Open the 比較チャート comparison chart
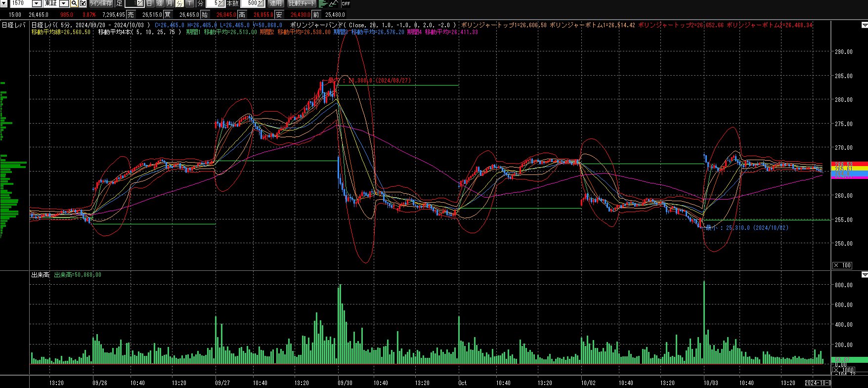The width and height of the screenshot is (868, 388). click(302, 3)
